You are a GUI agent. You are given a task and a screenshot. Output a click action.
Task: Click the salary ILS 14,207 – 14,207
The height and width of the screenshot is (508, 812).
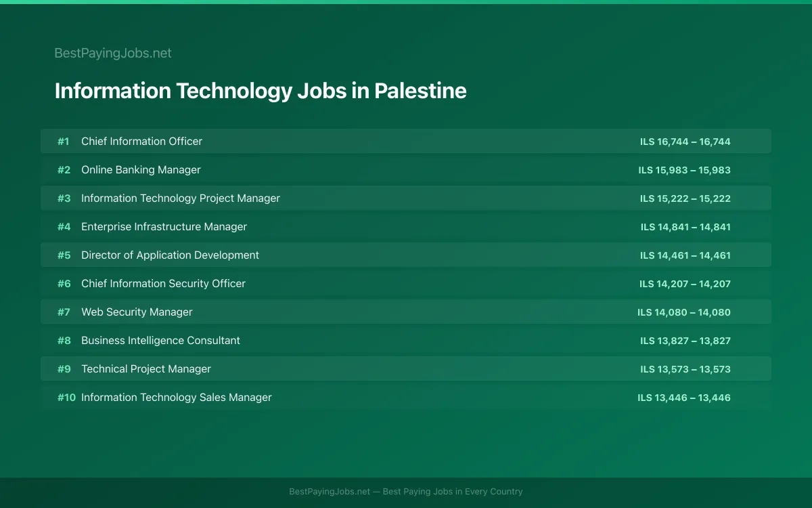[685, 284]
